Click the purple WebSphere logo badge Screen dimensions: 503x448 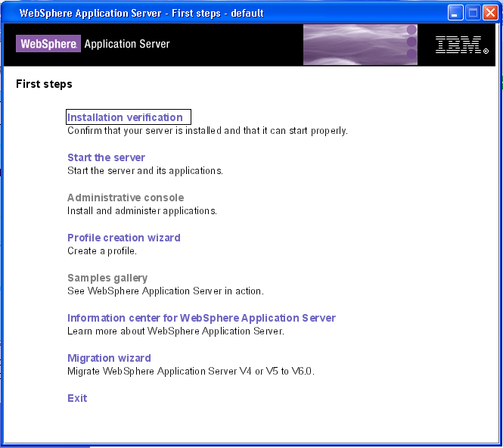[x=48, y=44]
